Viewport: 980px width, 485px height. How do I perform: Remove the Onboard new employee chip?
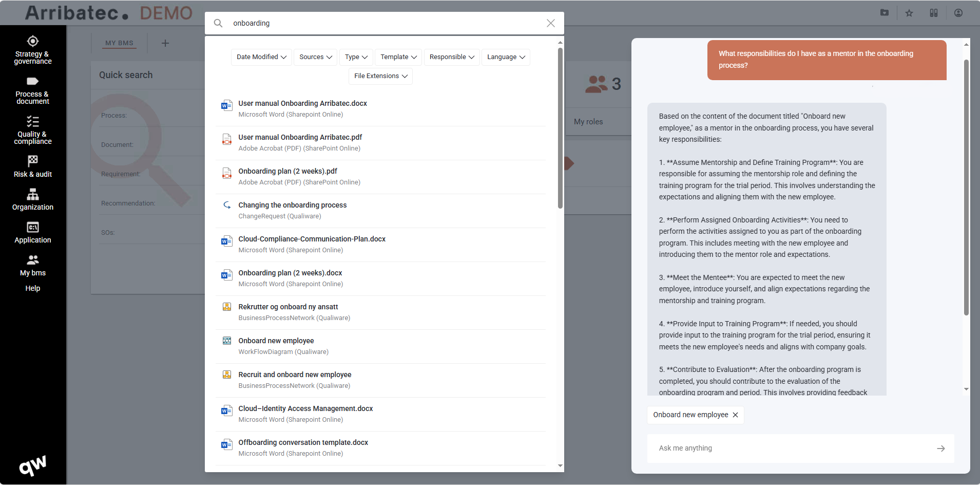[x=735, y=415]
